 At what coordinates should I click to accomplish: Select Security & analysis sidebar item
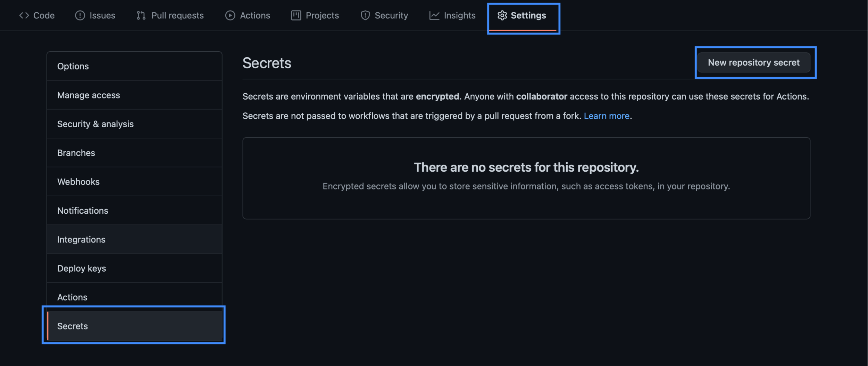pos(95,124)
